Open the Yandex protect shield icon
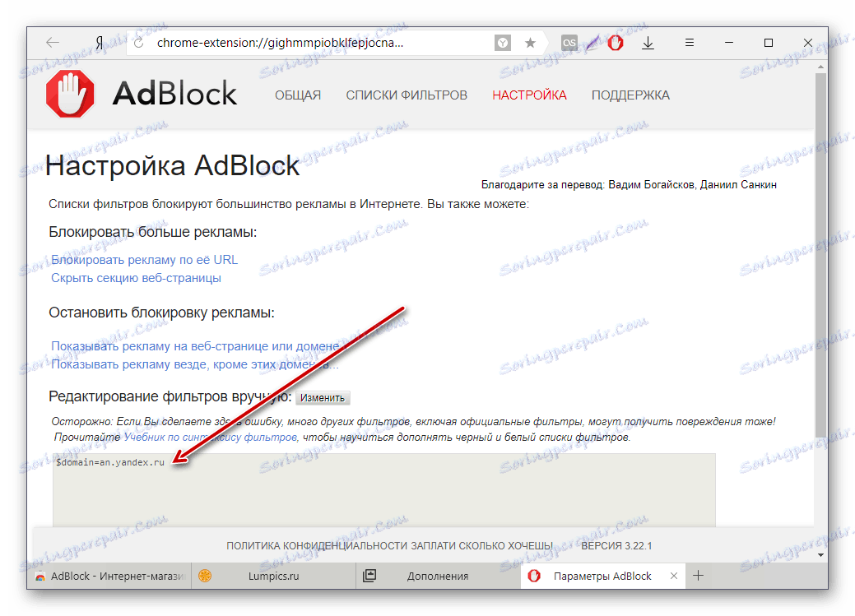 [x=503, y=43]
